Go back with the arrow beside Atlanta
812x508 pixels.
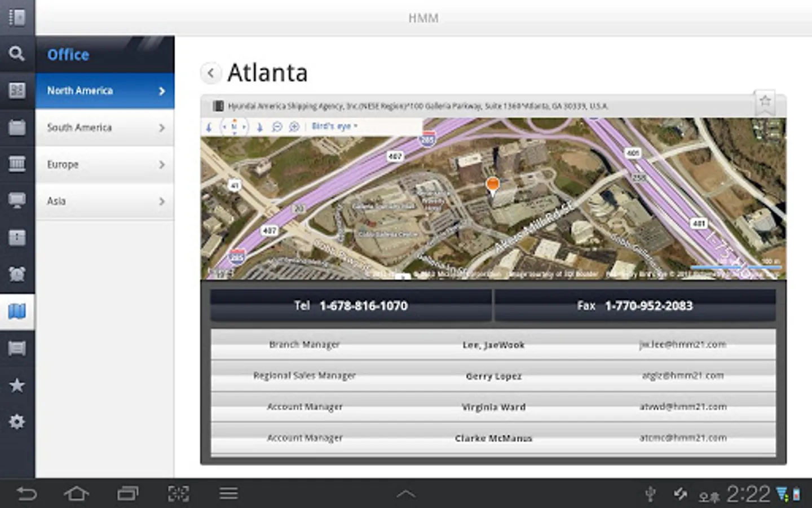pos(210,73)
